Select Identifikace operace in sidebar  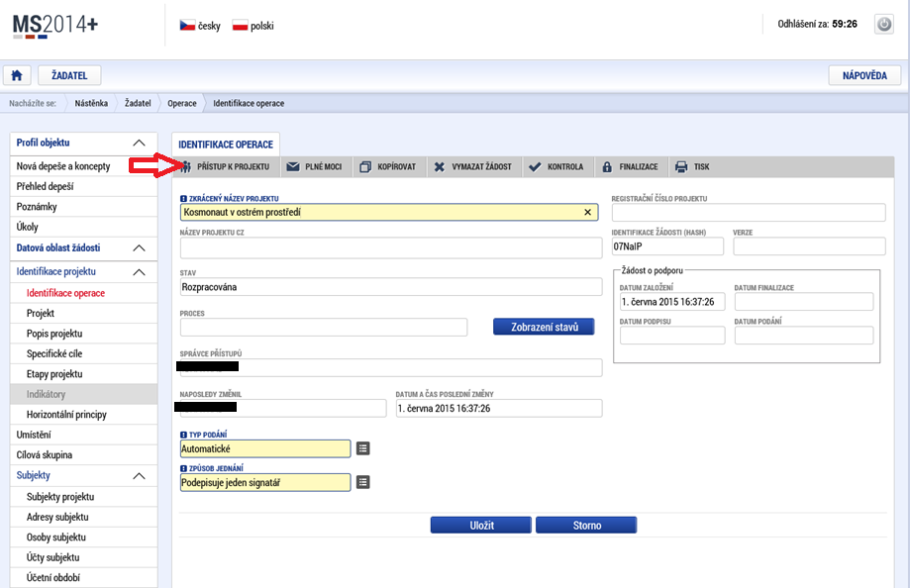click(x=83, y=293)
